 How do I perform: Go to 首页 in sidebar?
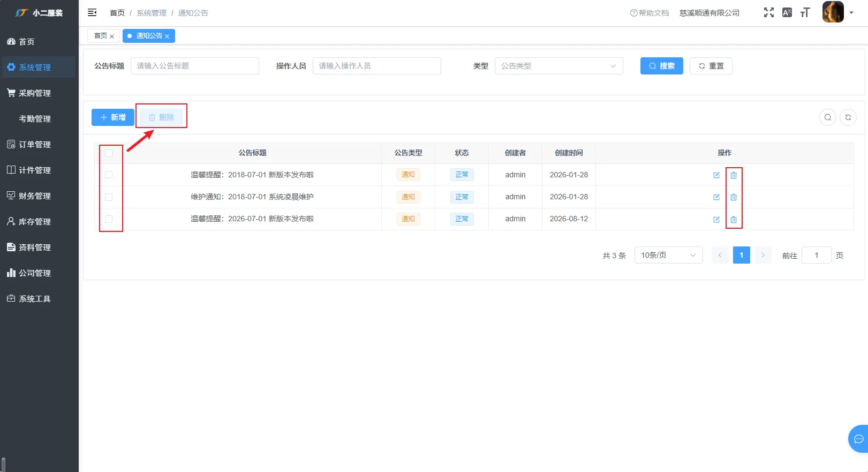pyautogui.click(x=39, y=42)
